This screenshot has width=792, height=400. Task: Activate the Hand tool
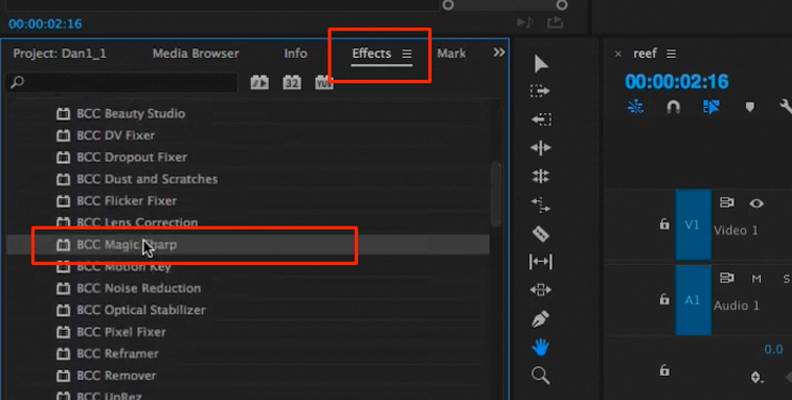pyautogui.click(x=540, y=347)
